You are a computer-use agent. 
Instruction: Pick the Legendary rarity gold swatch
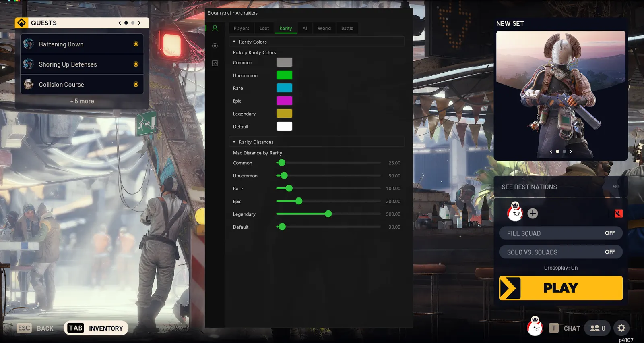pos(284,114)
